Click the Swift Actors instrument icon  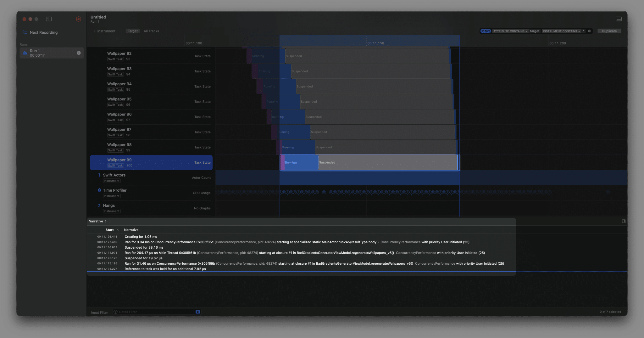(99, 175)
